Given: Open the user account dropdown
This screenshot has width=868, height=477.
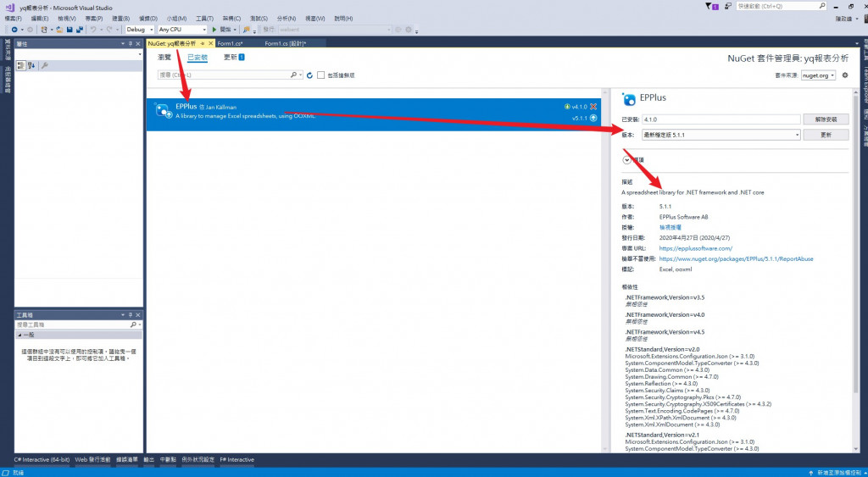Looking at the screenshot, I should (x=858, y=19).
